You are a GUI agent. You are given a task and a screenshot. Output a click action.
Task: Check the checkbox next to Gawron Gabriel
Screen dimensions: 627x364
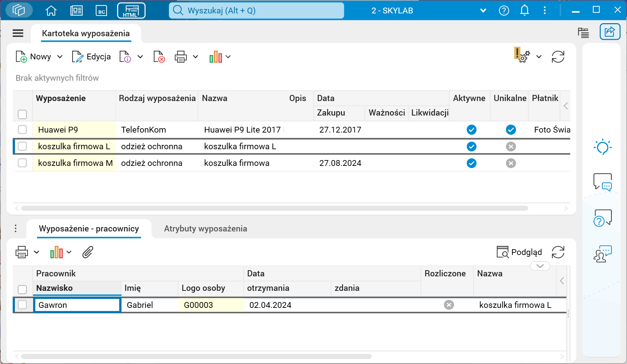(x=22, y=305)
